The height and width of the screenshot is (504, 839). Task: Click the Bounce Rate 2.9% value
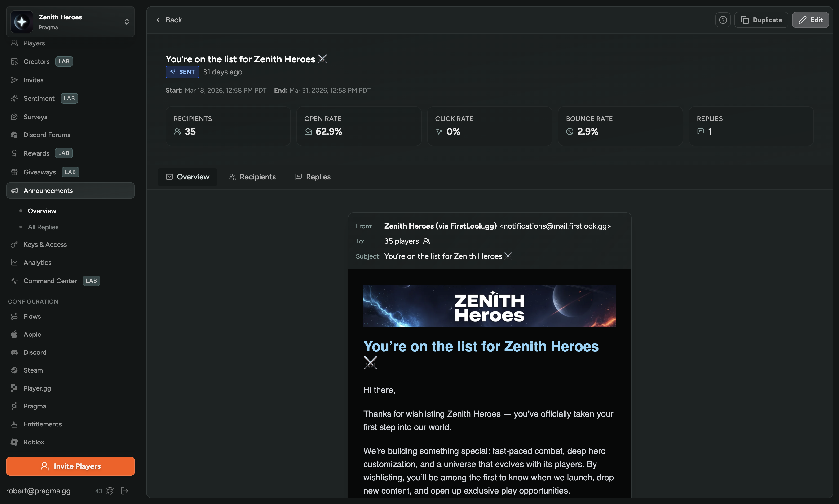pyautogui.click(x=587, y=131)
